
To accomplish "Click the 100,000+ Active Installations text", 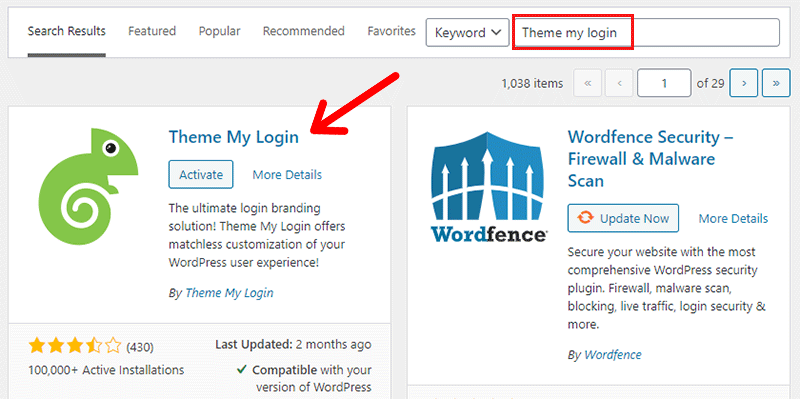I will click(x=106, y=370).
